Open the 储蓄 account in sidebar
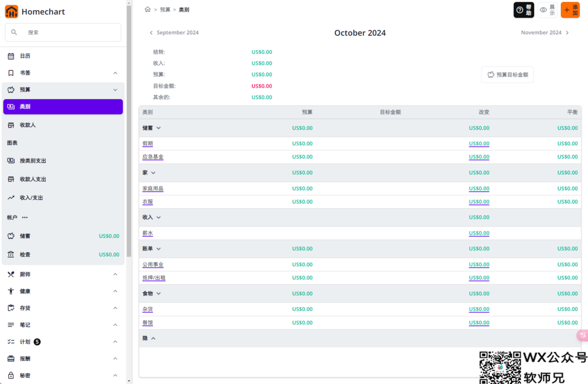 tap(63, 236)
